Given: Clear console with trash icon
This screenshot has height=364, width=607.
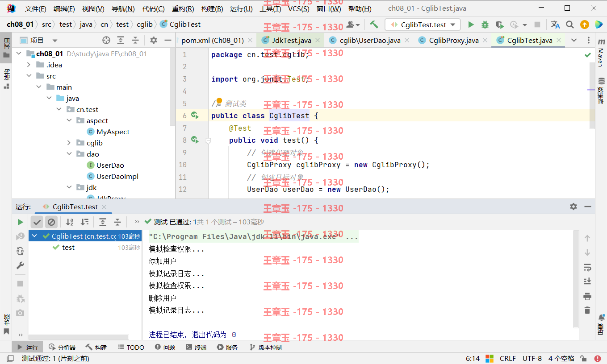Looking at the screenshot, I should (x=587, y=310).
